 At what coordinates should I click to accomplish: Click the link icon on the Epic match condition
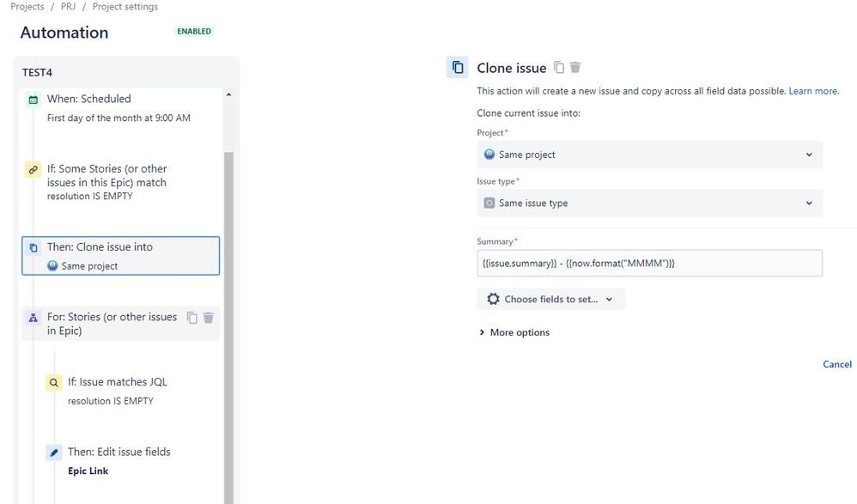tap(33, 169)
